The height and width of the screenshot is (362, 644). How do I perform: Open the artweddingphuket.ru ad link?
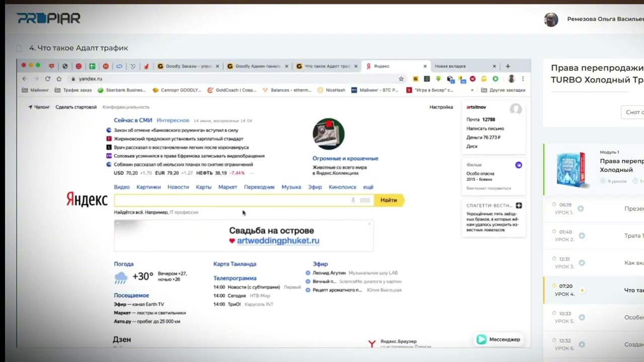[278, 241]
